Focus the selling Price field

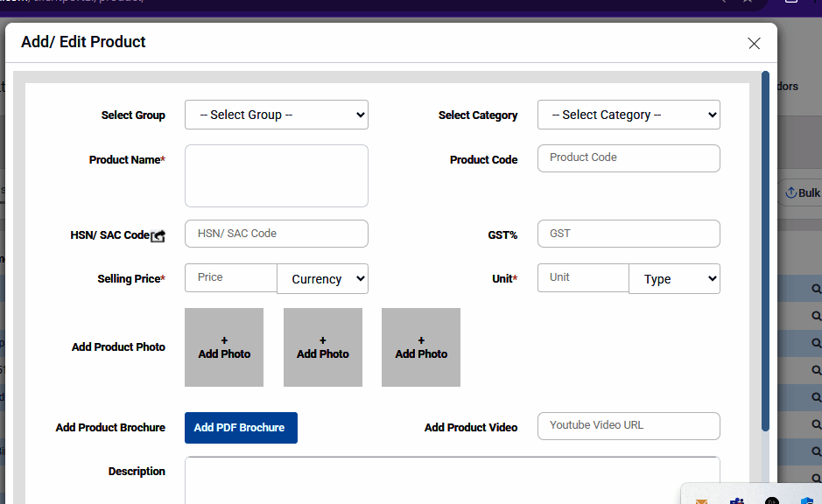point(231,278)
